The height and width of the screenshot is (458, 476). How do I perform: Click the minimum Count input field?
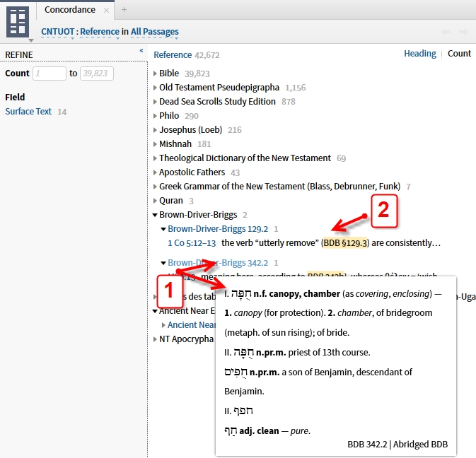(x=50, y=74)
